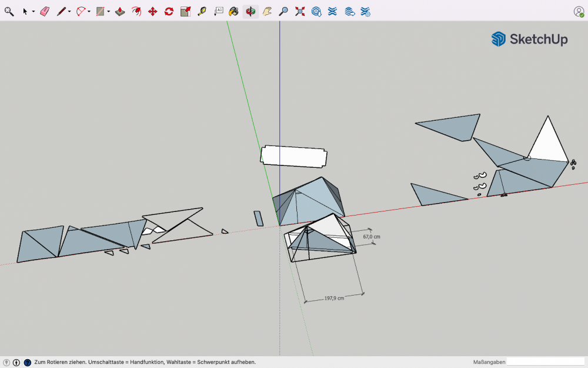588x368 pixels.
Task: Click the SketchUp logo
Action: click(x=529, y=39)
